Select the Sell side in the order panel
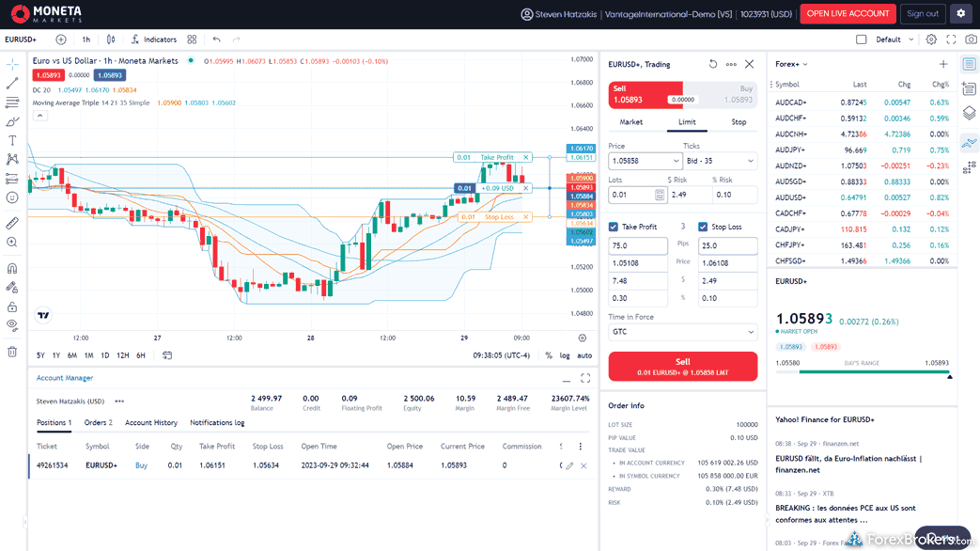 coord(646,94)
